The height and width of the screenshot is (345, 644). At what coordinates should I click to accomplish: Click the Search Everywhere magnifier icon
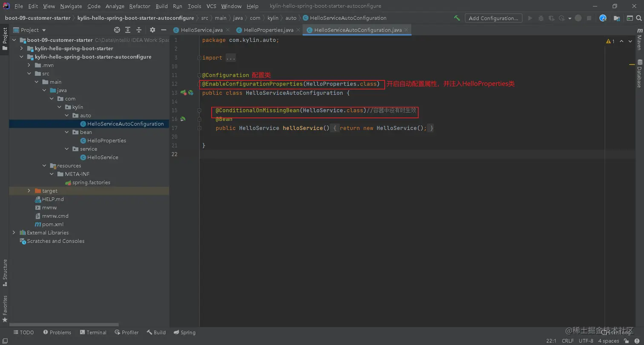point(639,18)
